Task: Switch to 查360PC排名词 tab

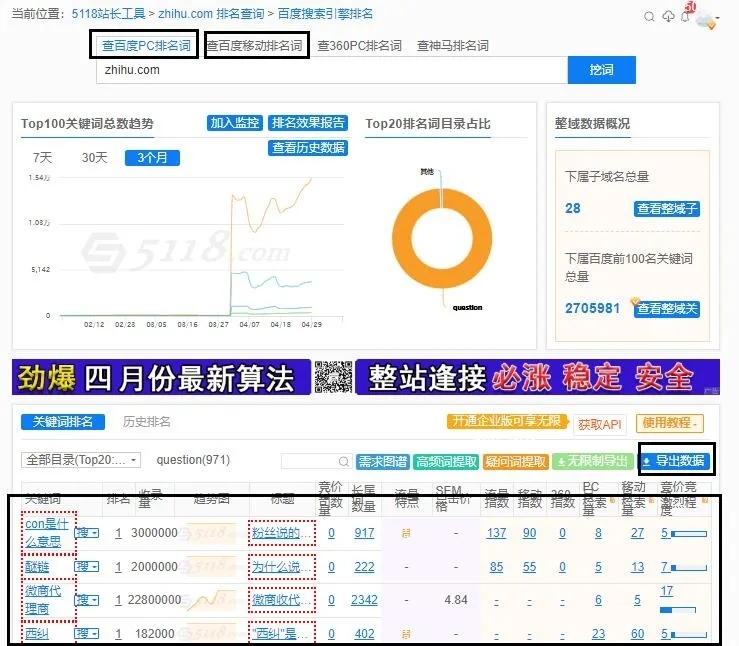Action: click(x=360, y=46)
